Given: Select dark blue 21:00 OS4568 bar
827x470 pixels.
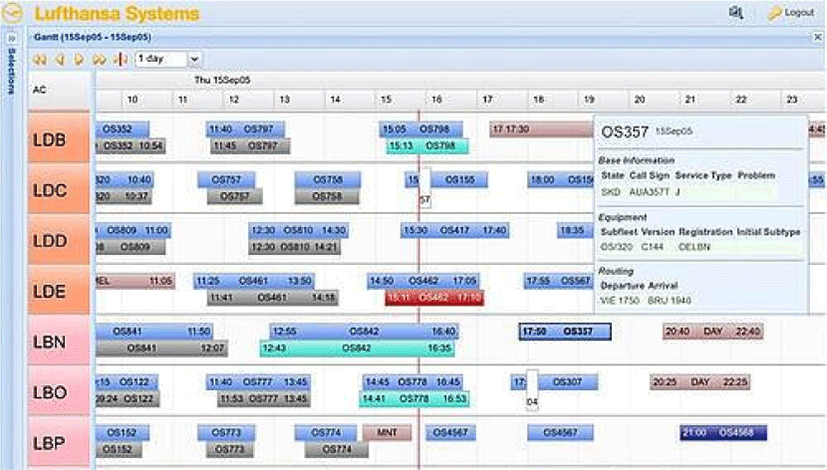Looking at the screenshot, I should tap(723, 433).
